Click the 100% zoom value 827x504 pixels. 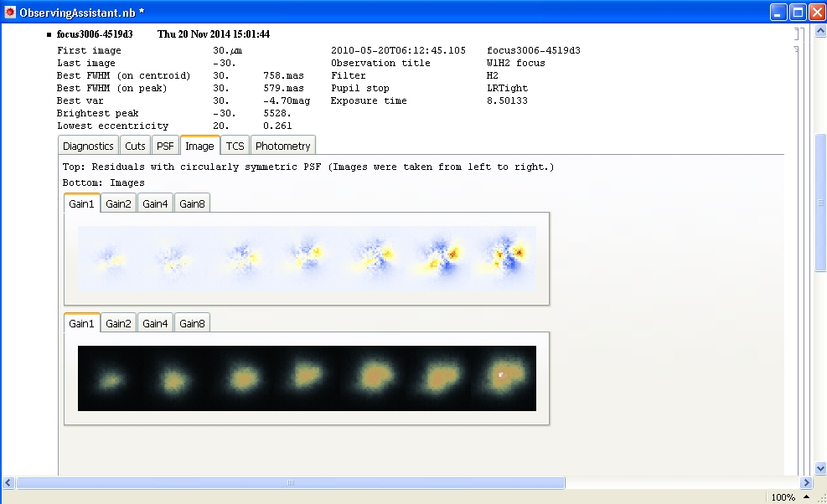pos(783,497)
